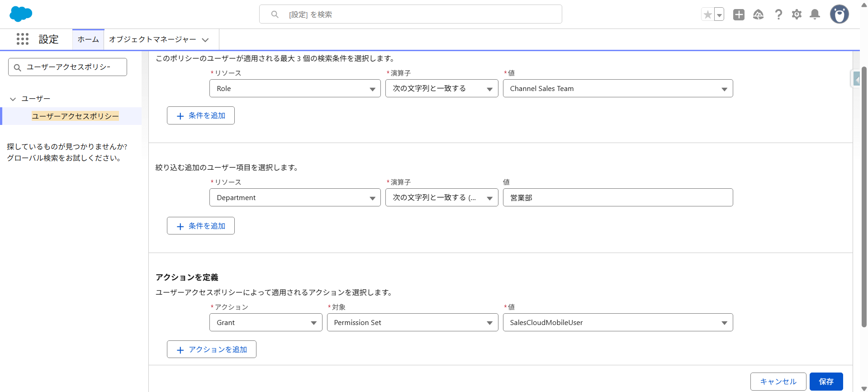Click the user profile avatar

[839, 14]
